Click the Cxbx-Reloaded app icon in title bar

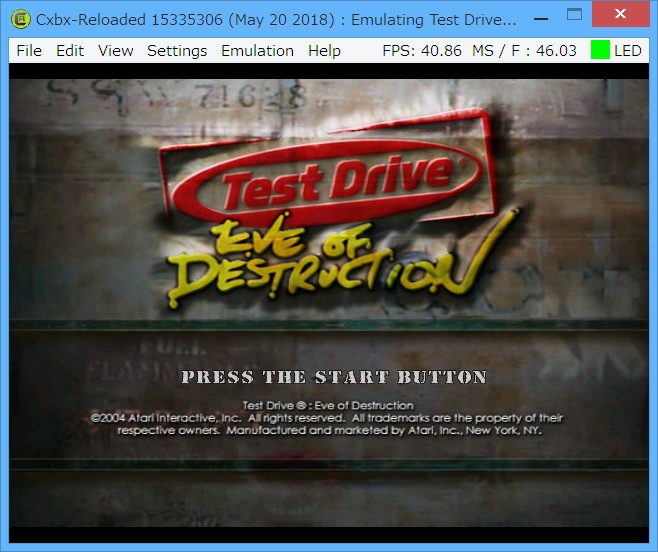click(x=21, y=19)
